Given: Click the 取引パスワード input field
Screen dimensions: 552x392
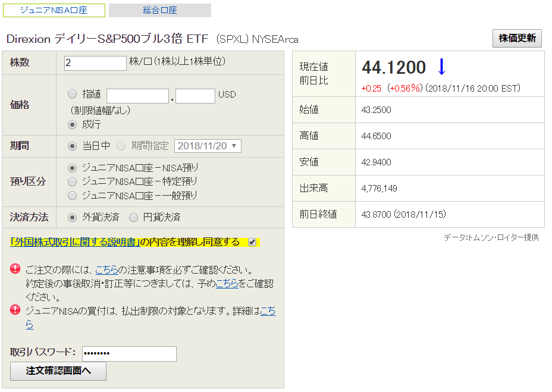Looking at the screenshot, I should click(x=129, y=353).
